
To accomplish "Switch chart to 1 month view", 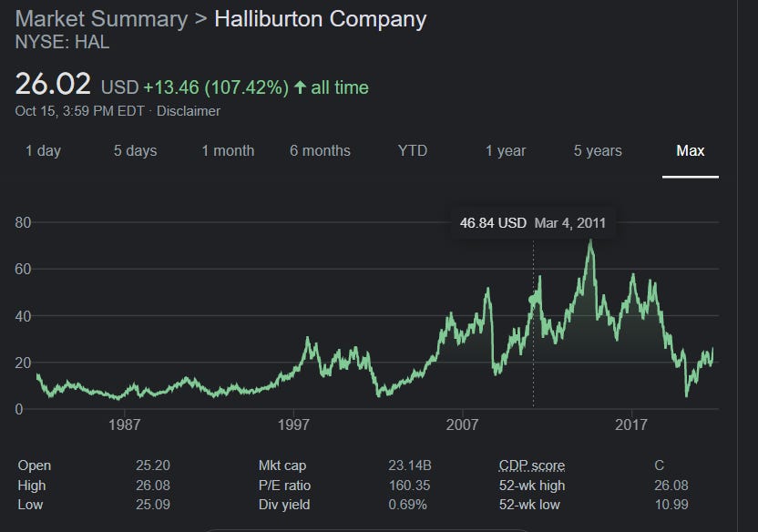I will pyautogui.click(x=228, y=150).
